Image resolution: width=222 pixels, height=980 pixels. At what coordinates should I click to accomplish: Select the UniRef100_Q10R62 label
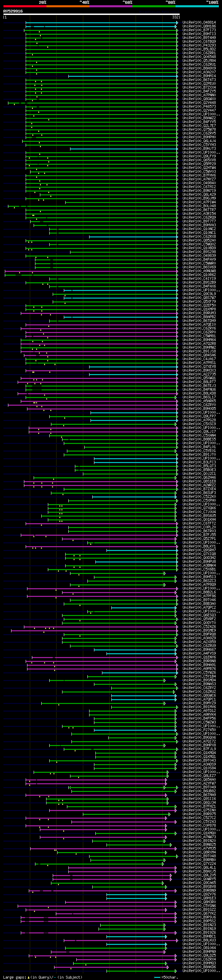click(199, 275)
